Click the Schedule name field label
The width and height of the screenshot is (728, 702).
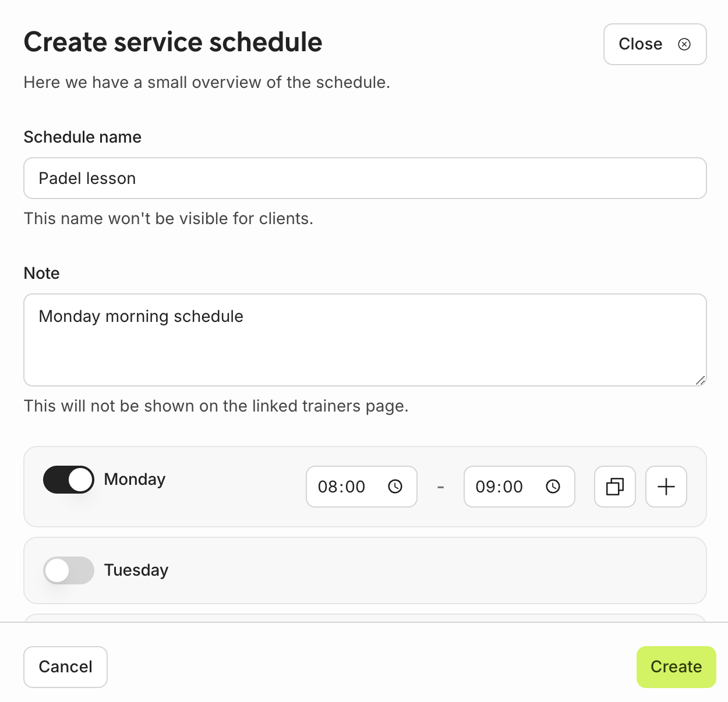(x=82, y=137)
